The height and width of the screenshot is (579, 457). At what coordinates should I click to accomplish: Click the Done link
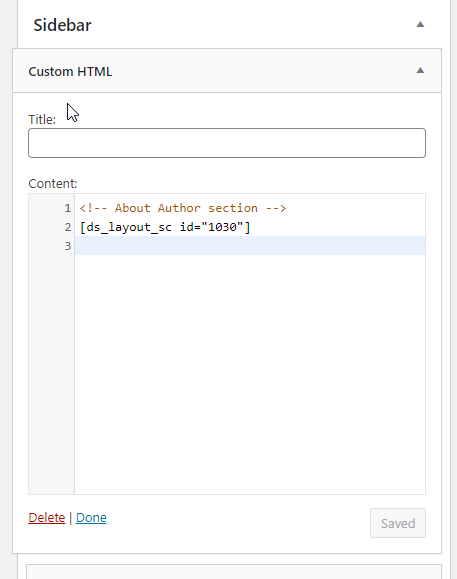[x=91, y=518]
